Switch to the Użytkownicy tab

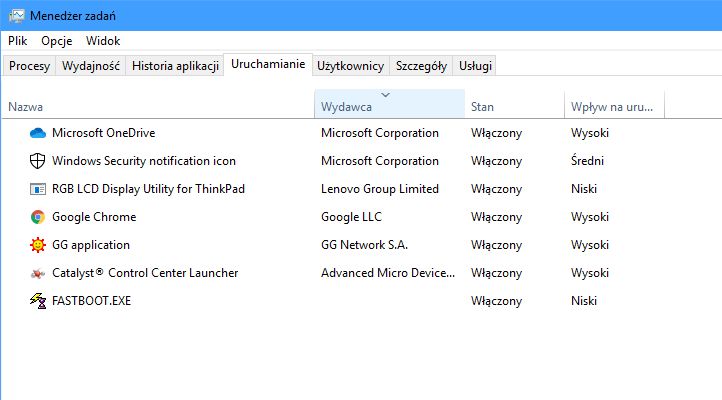tap(350, 66)
